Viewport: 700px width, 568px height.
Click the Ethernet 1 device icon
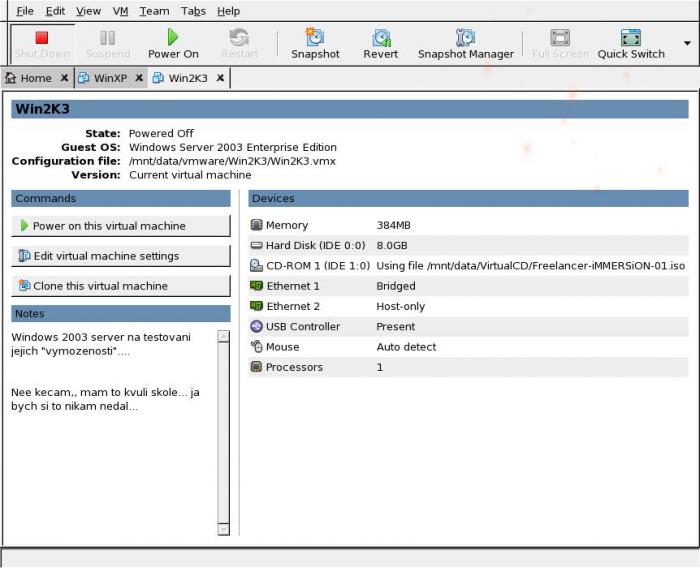click(256, 286)
